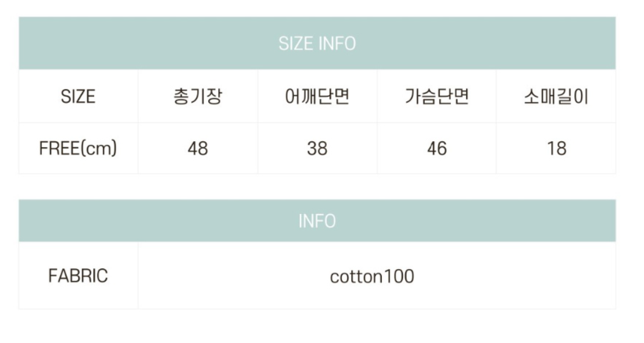644x343 pixels.
Task: Click the white gap between the two tables
Action: click(317, 187)
